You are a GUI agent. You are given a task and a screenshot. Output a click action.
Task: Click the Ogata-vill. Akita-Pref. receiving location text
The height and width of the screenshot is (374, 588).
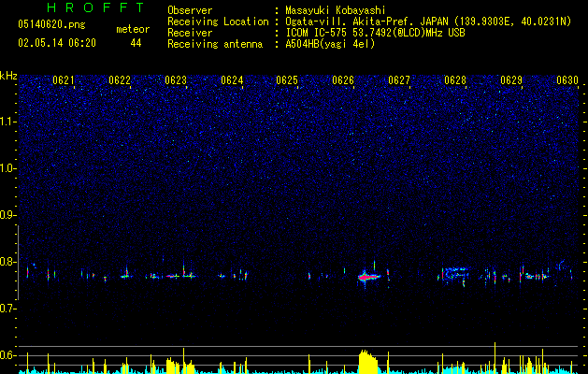point(428,22)
